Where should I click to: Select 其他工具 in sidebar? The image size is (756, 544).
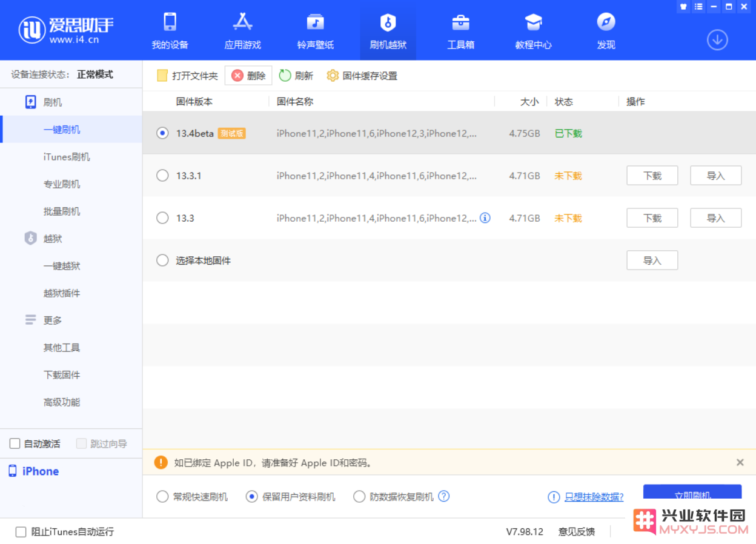[62, 348]
